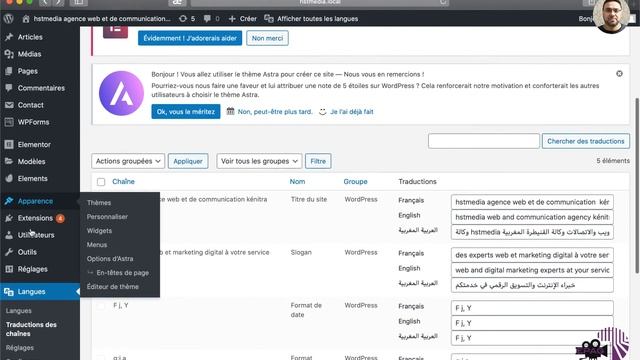
Task: Click the Réglages sliders icon
Action: pos(9,269)
